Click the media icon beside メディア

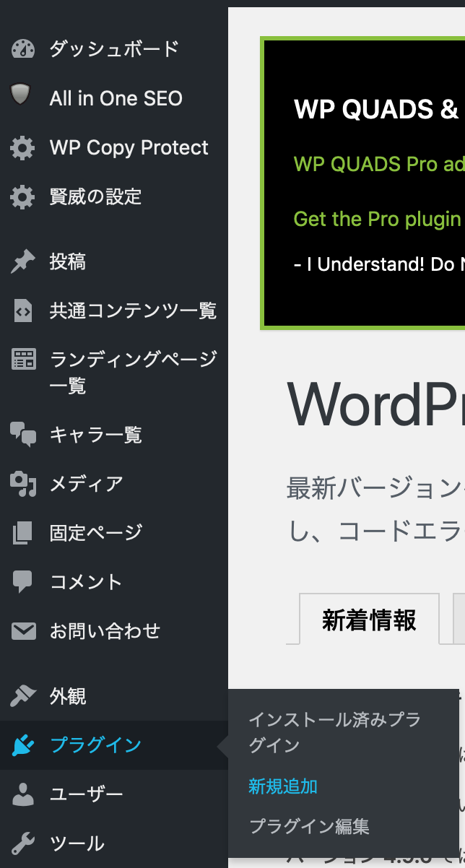tap(23, 483)
